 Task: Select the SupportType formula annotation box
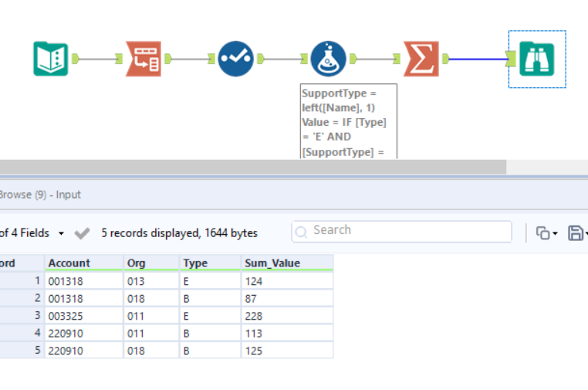[349, 120]
